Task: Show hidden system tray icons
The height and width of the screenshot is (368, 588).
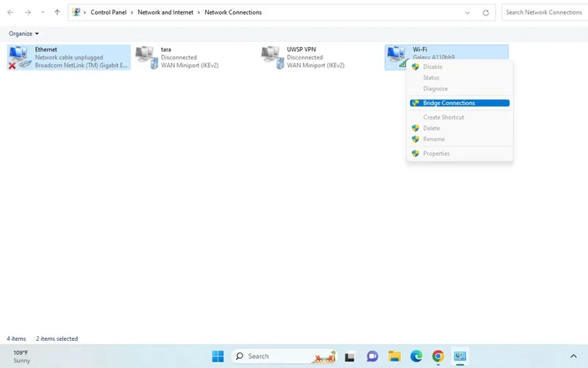Action: click(573, 356)
